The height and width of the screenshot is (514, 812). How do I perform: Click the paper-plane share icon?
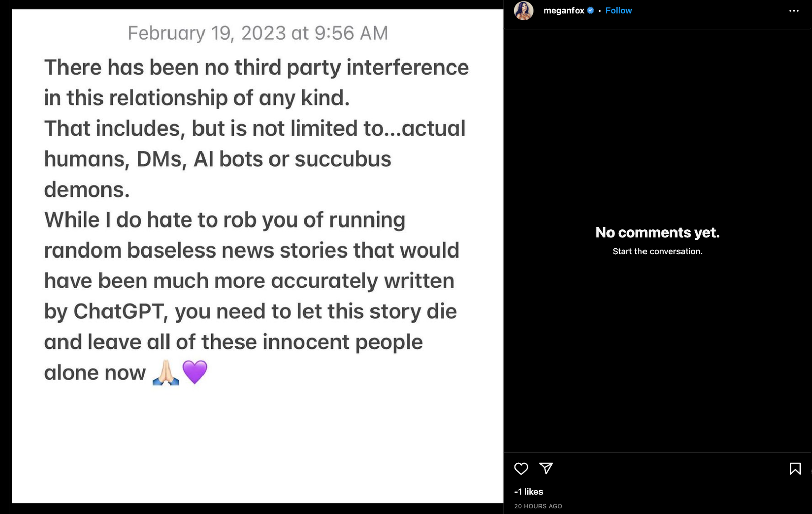coord(546,468)
